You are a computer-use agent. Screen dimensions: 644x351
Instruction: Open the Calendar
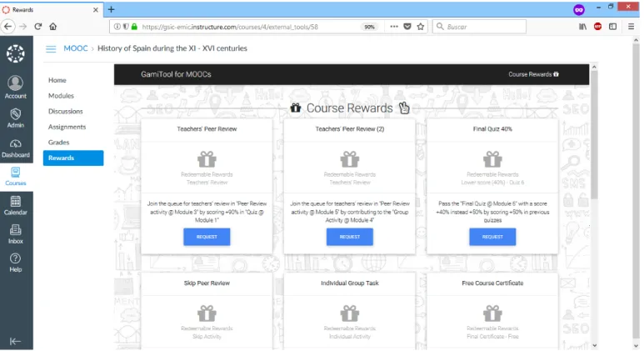tap(16, 205)
